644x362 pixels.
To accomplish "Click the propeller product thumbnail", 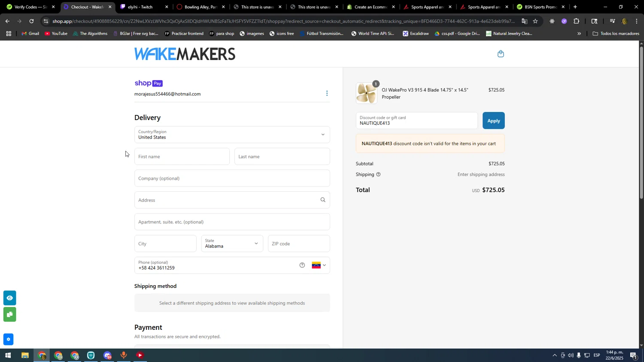I will point(367,93).
